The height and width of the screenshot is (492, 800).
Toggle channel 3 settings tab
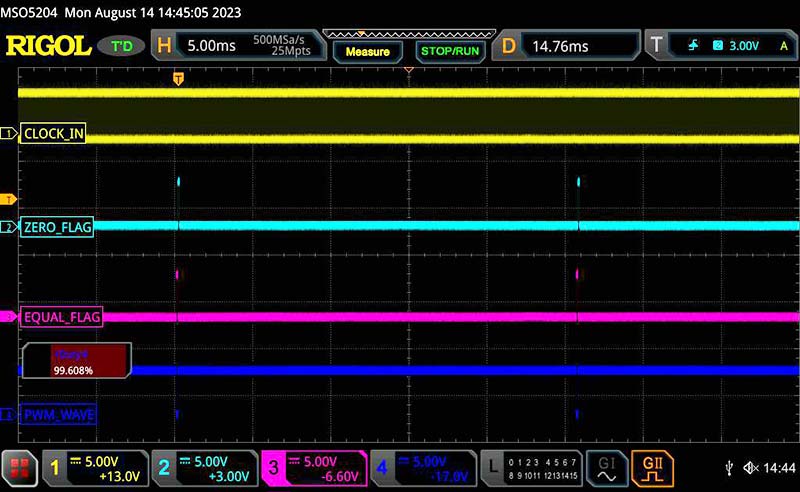point(314,468)
